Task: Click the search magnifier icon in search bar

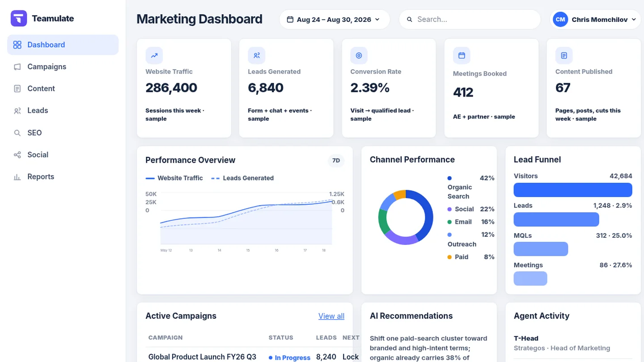Action: 410,20
